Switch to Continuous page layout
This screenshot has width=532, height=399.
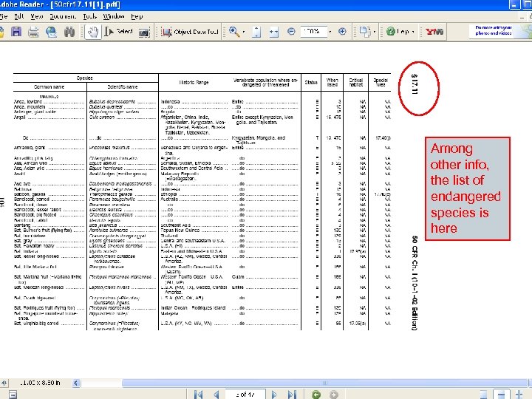[x=501, y=395]
